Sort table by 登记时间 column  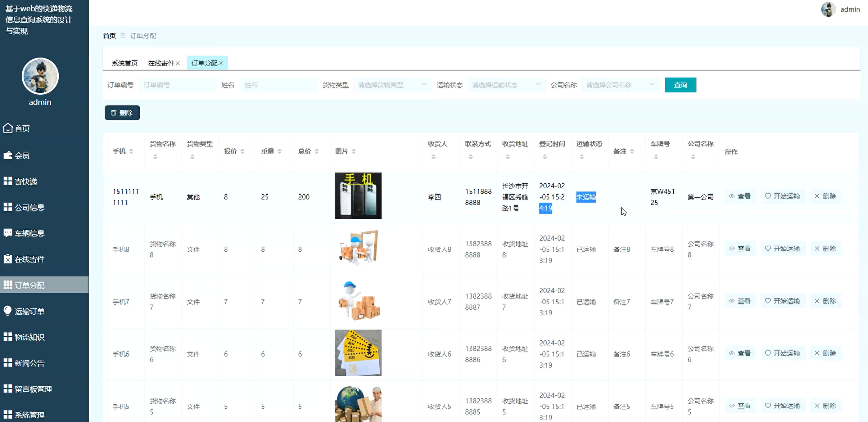[545, 157]
